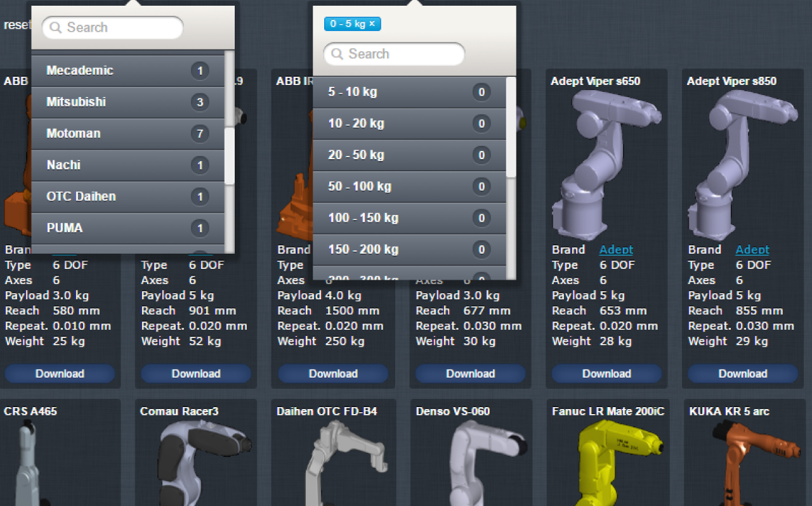Click the payload filter search field
The height and width of the screenshot is (506, 812).
coord(394,54)
